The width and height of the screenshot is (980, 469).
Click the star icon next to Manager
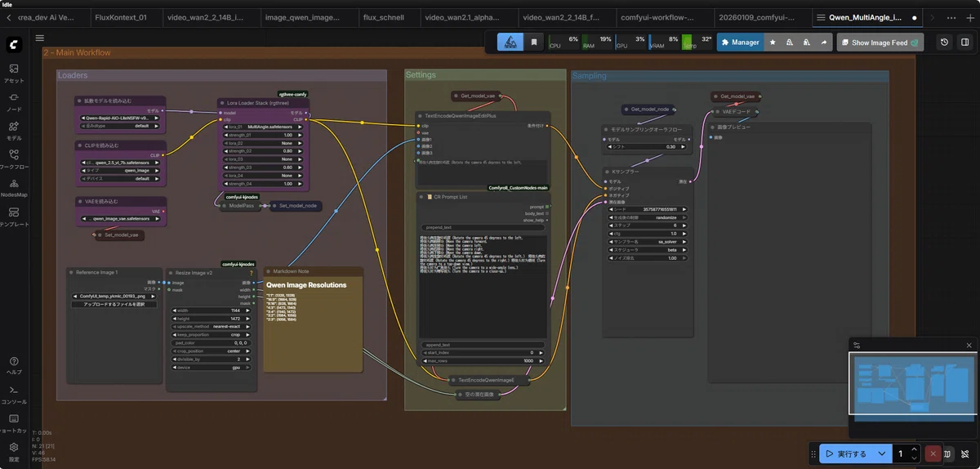click(773, 42)
